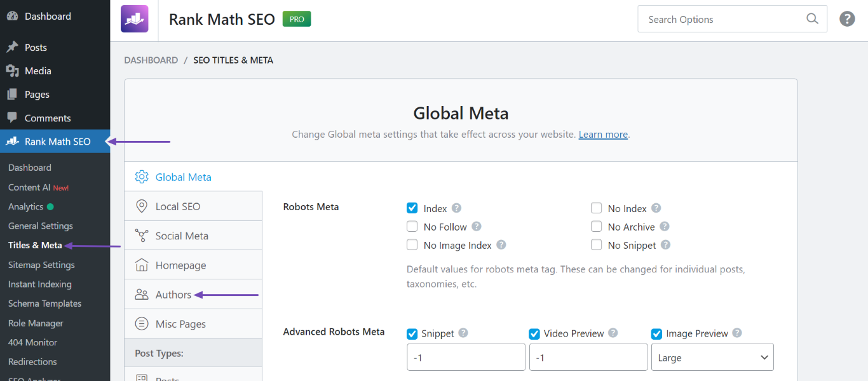This screenshot has height=381, width=868.
Task: Click the Global Meta gear icon
Action: 142,177
